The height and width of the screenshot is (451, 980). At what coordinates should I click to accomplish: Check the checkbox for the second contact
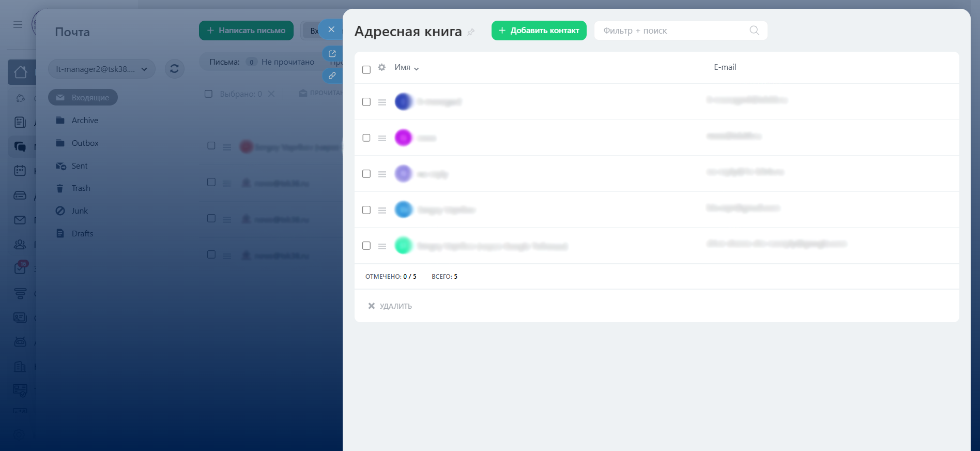(366, 138)
